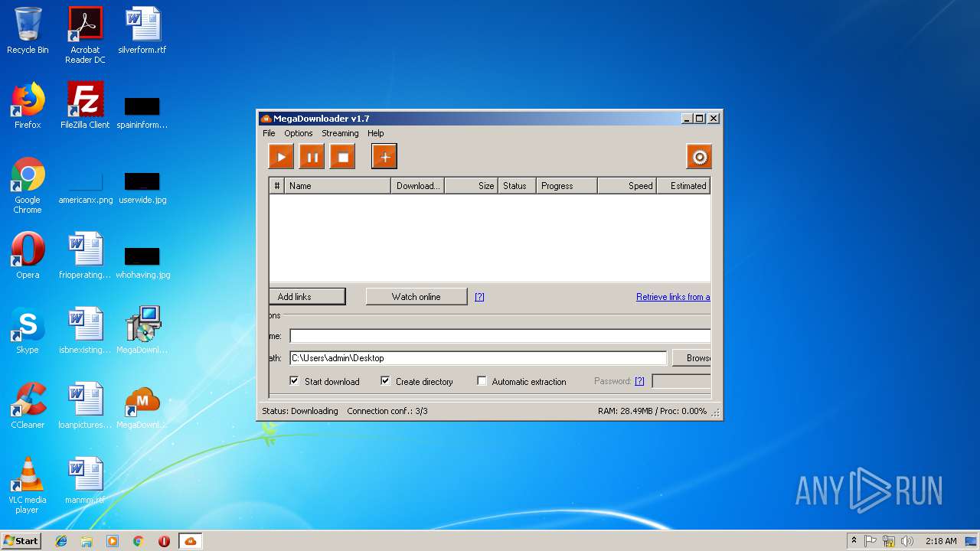Select the Firefox desktop icon

point(28,106)
